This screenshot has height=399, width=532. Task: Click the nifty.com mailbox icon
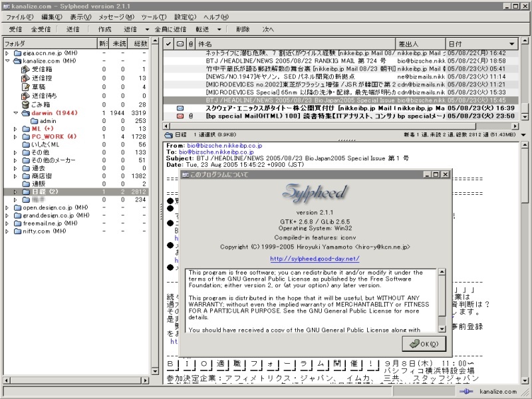[18, 231]
